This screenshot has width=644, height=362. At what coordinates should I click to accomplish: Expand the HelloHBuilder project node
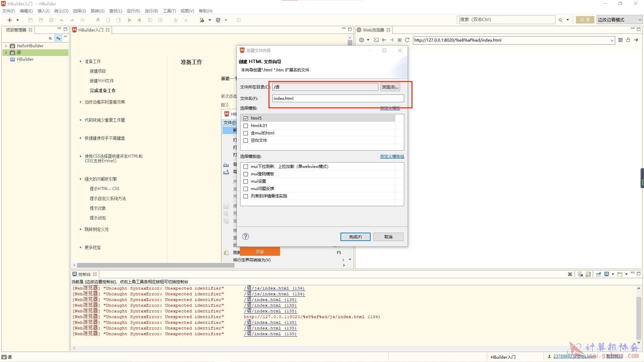point(6,46)
